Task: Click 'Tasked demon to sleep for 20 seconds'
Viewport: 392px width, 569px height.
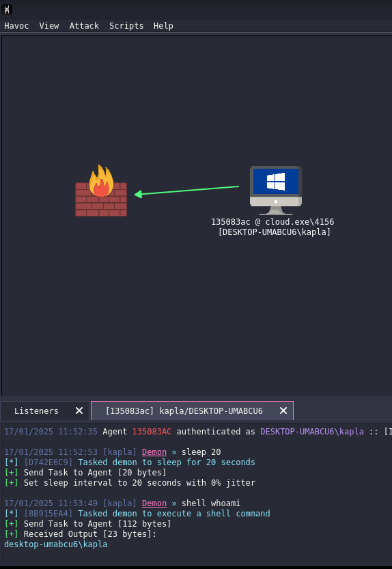Action: [167, 462]
